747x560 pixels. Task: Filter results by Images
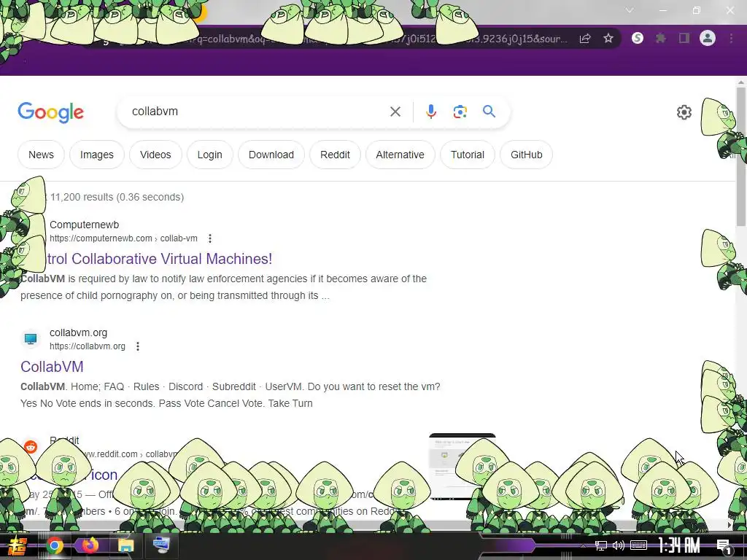click(97, 155)
